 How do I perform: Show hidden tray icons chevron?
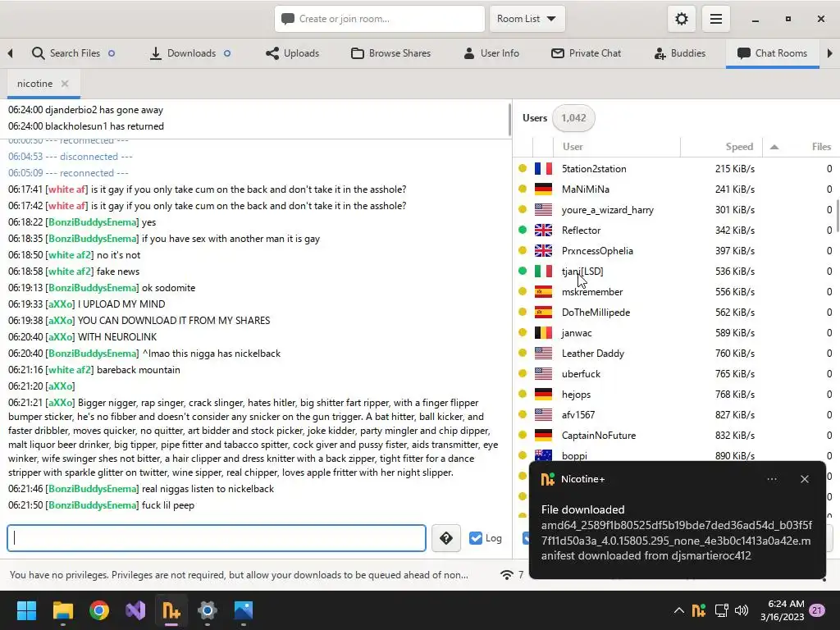(x=678, y=610)
